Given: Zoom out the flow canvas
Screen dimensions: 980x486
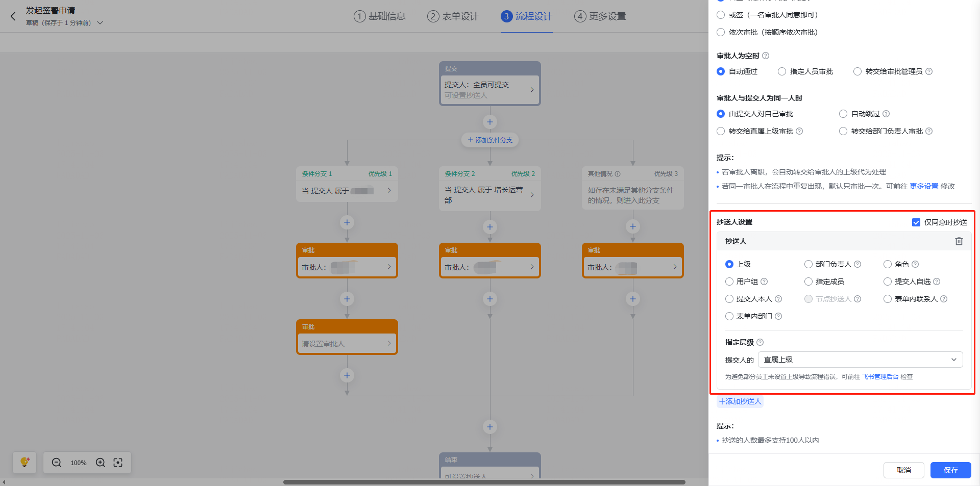Looking at the screenshot, I should pos(57,463).
